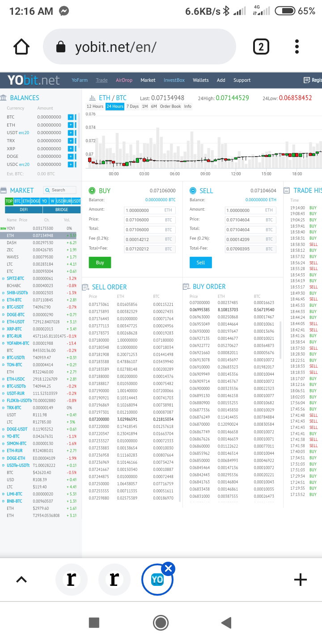Click the DEFI market button
This screenshot has width=322, height=644.
pyautogui.click(x=24, y=210)
